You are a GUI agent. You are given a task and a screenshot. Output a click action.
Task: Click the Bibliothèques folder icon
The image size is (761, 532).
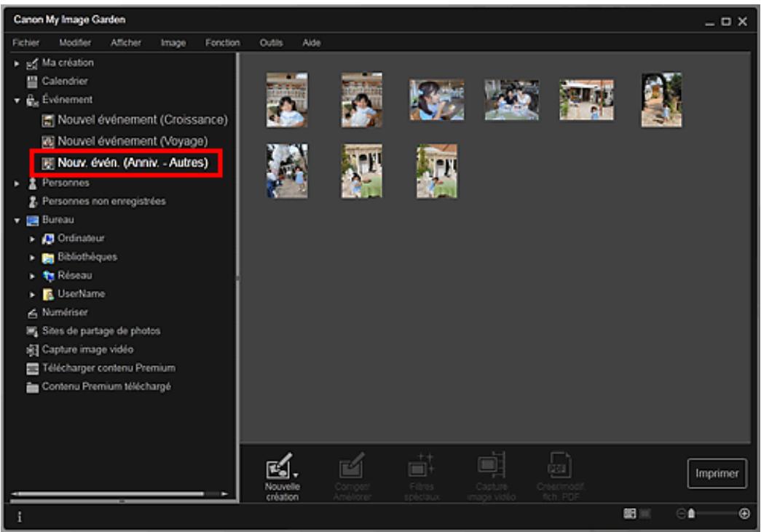tap(48, 258)
